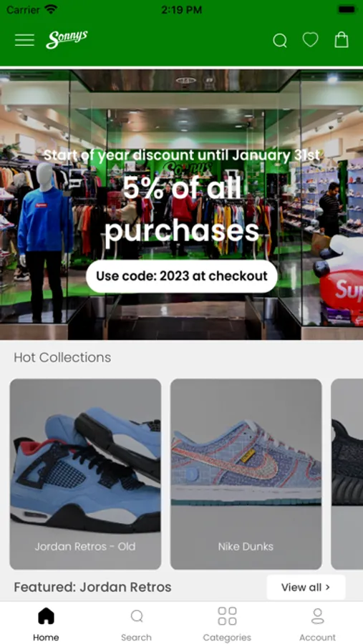Click View all for Jordan Retros

click(x=306, y=587)
